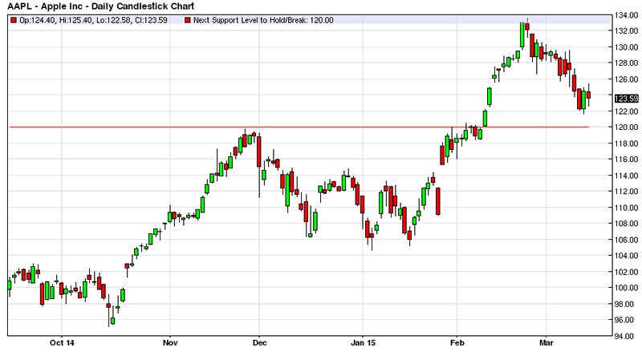Viewport: 642px width, 364px height.
Task: Click the 110.00 price axis label
Action: [626, 208]
